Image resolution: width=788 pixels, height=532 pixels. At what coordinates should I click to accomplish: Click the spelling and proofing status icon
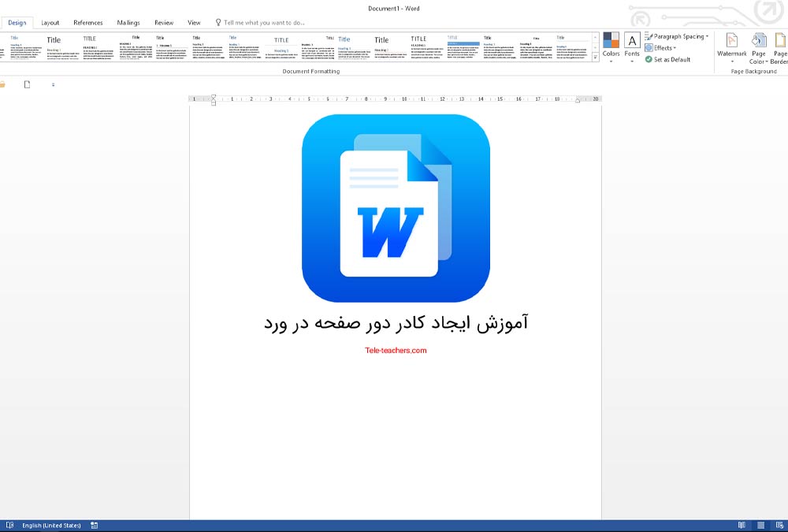click(x=9, y=526)
